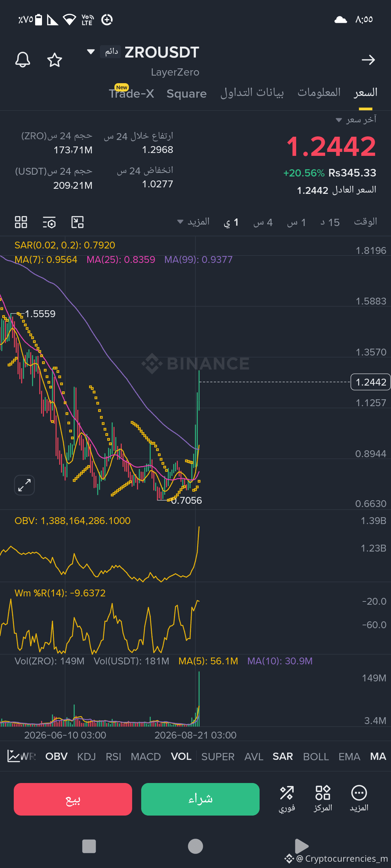
Task: Tap the MA(25): 0.8359 indicator label
Action: click(121, 260)
